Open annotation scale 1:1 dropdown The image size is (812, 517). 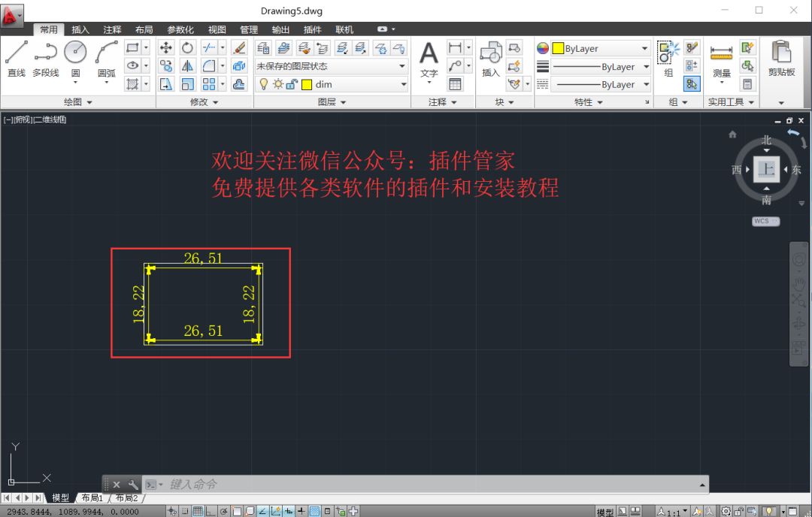(673, 512)
